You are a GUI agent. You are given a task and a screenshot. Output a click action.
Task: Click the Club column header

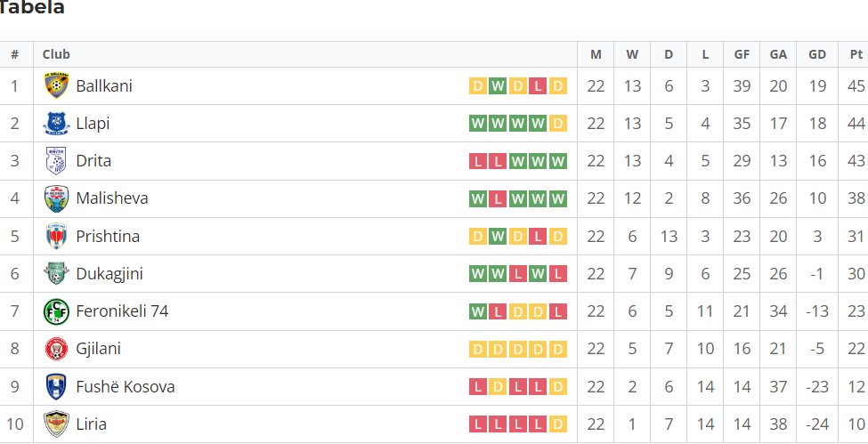point(56,54)
